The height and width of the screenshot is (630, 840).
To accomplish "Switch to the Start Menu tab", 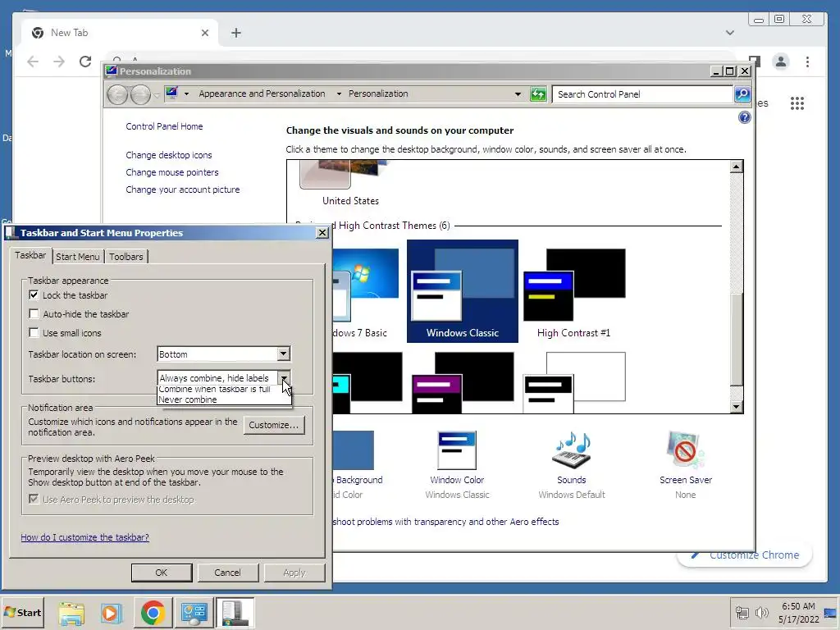I will pyautogui.click(x=78, y=257).
